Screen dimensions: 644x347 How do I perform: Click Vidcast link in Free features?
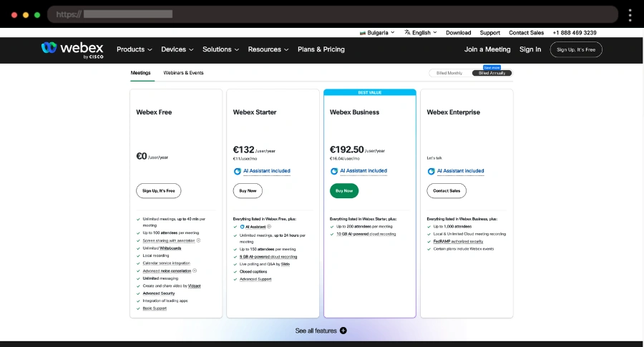pos(194,285)
